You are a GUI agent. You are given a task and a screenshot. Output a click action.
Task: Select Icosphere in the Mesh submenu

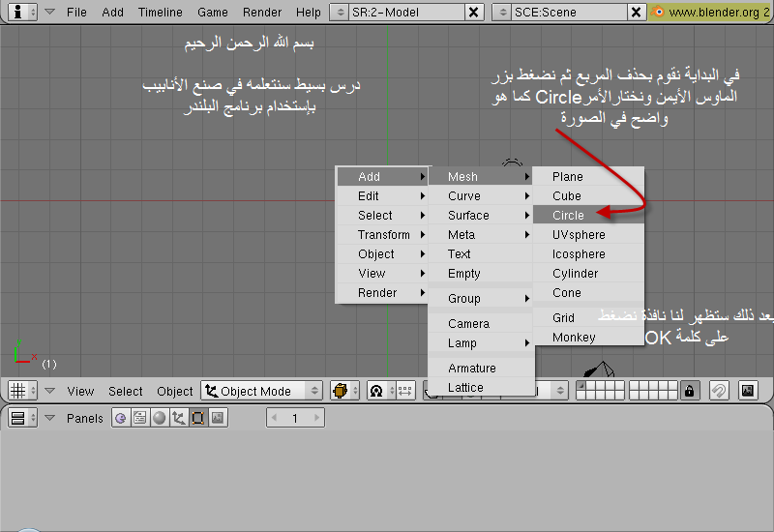point(588,254)
